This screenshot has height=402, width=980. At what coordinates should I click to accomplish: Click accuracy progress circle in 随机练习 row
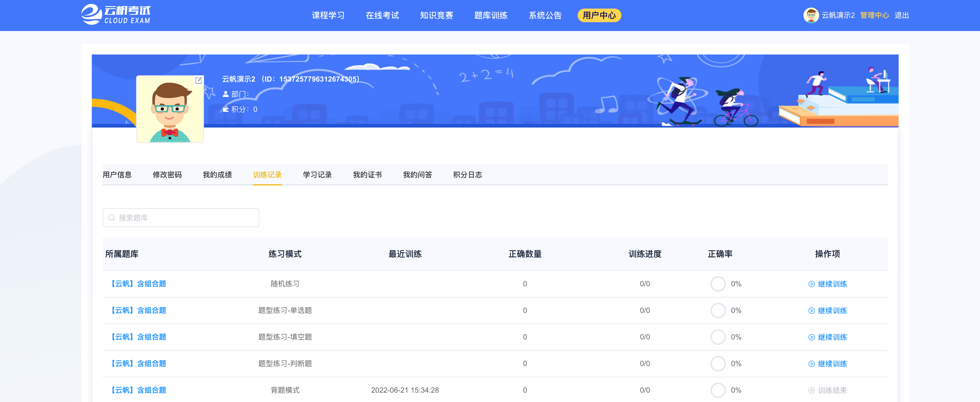(718, 284)
